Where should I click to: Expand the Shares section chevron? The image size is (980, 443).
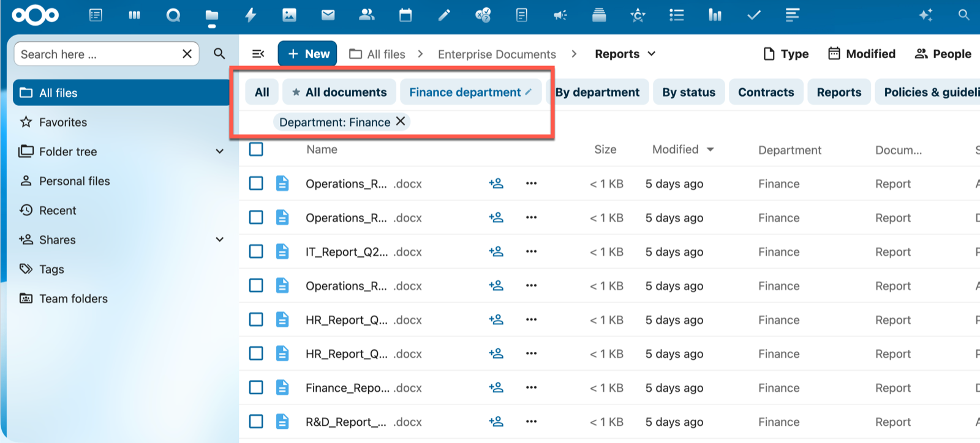tap(220, 239)
